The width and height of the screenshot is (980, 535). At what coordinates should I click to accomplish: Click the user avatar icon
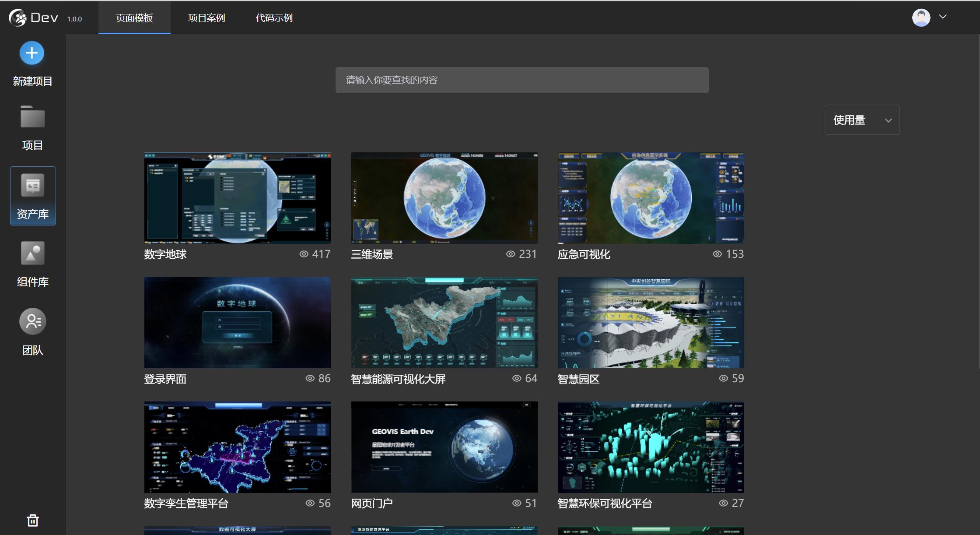[x=921, y=18]
